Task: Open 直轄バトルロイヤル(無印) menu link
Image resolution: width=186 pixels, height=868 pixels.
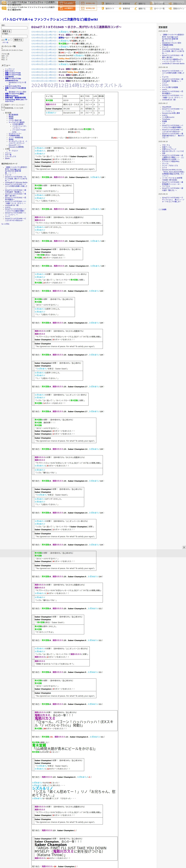Action: coord(14,94)
